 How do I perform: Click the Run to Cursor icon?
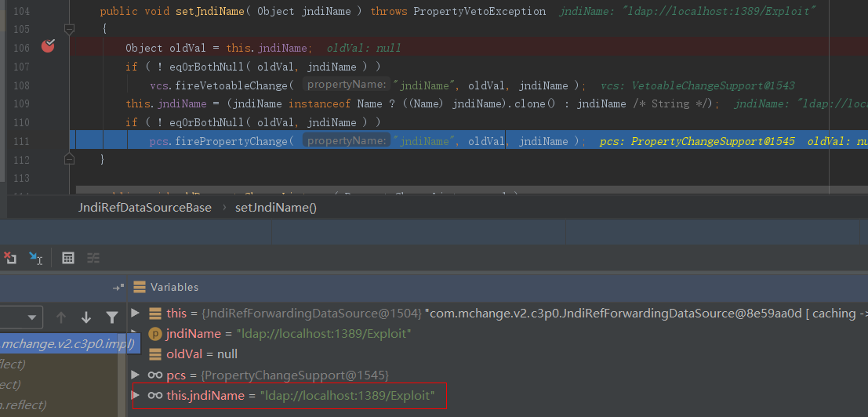pos(35,258)
